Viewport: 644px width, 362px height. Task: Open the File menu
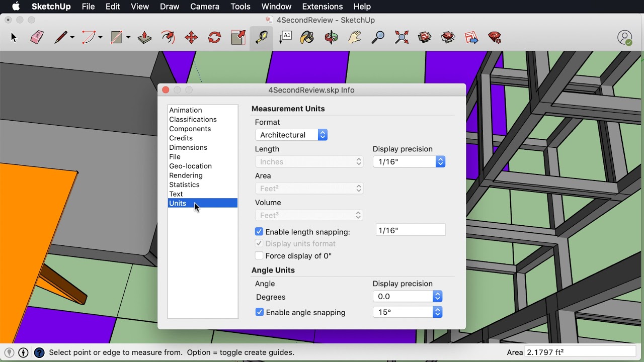click(88, 7)
